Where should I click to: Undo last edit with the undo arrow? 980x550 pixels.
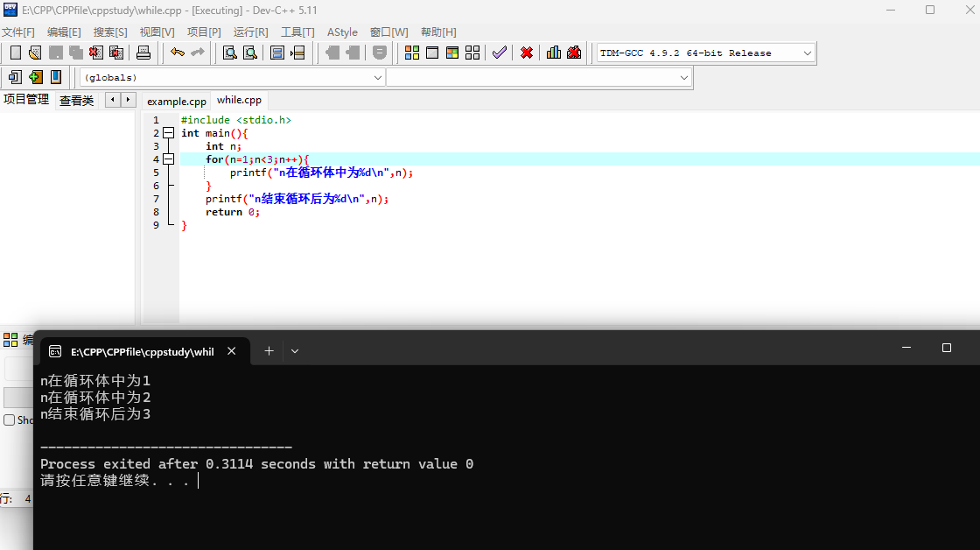[x=178, y=53]
